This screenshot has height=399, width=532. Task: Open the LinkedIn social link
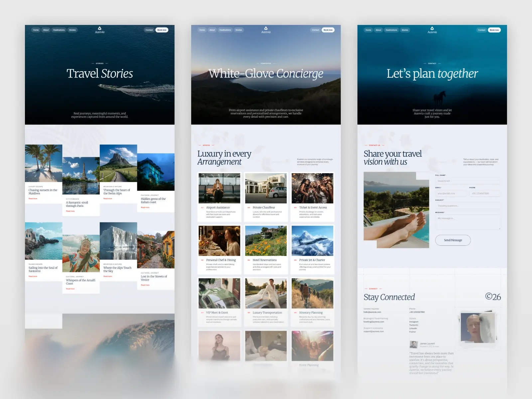(x=413, y=329)
